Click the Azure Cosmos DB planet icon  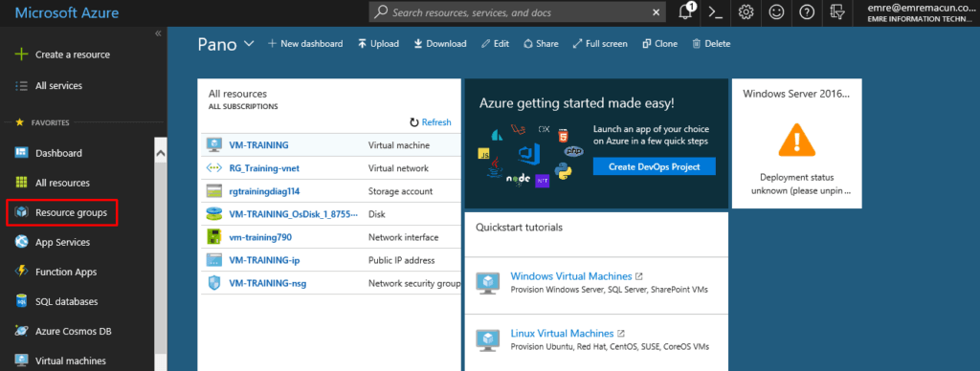tap(22, 331)
